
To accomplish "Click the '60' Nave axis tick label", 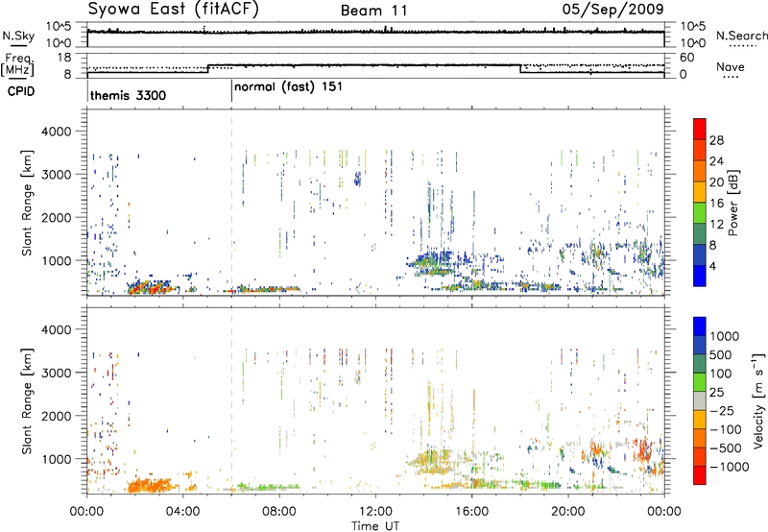I will 687,58.
